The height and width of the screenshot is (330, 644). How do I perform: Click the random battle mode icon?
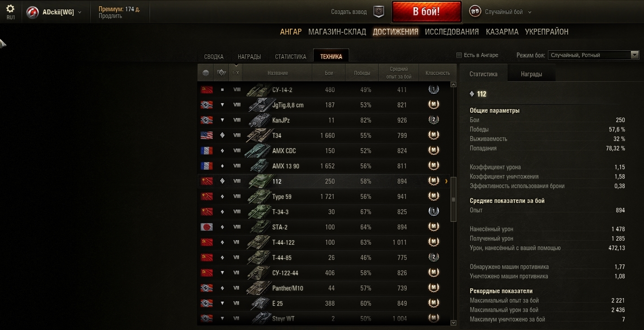point(475,12)
